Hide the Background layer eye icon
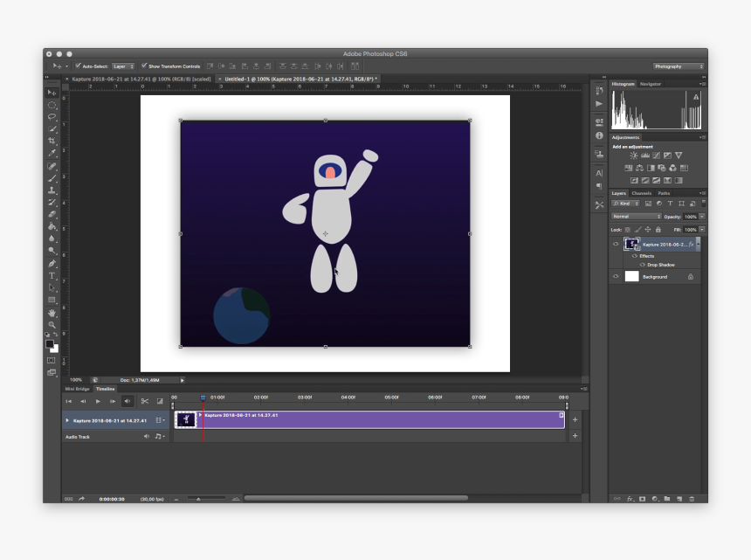Image resolution: width=751 pixels, height=560 pixels. pyautogui.click(x=616, y=276)
